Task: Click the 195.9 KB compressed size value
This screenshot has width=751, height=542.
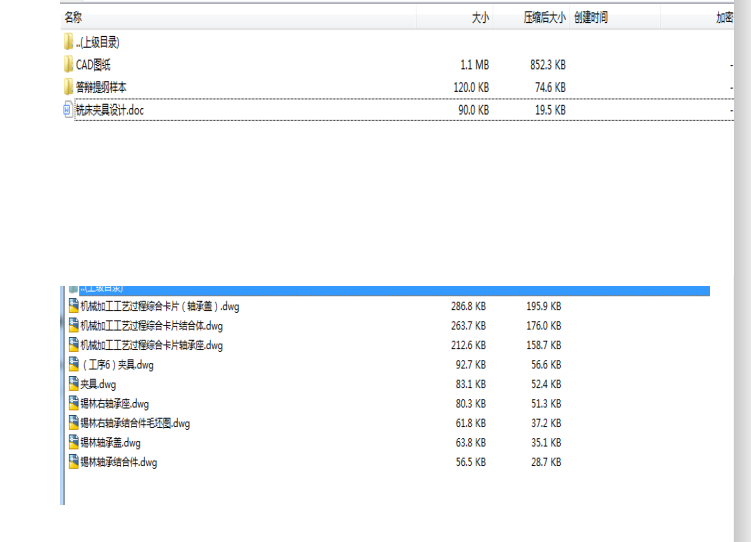Action: 544,306
